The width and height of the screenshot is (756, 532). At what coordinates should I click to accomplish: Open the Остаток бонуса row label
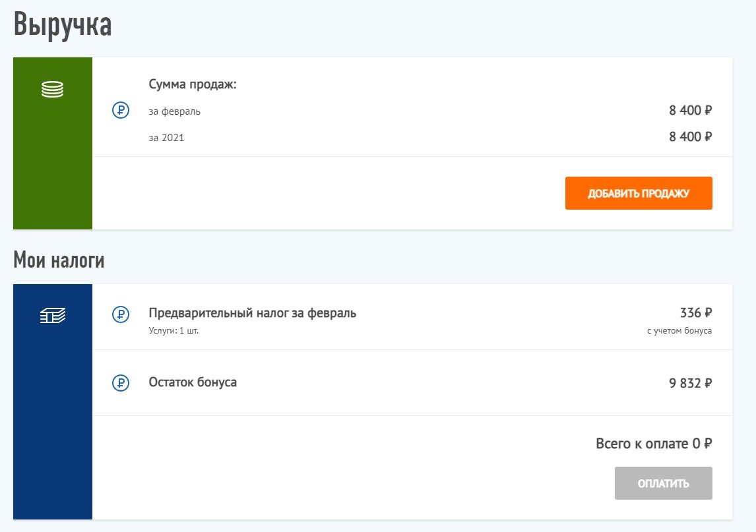(193, 382)
